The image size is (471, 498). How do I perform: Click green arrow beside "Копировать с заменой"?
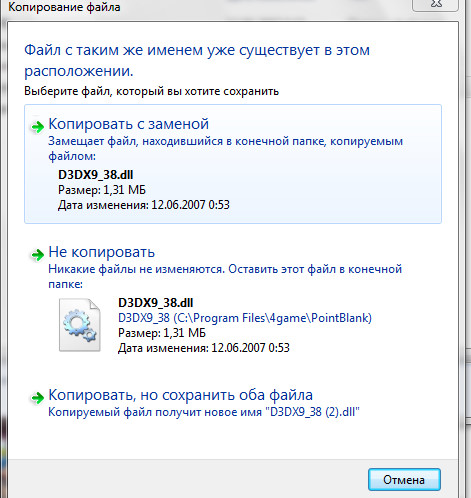click(38, 127)
